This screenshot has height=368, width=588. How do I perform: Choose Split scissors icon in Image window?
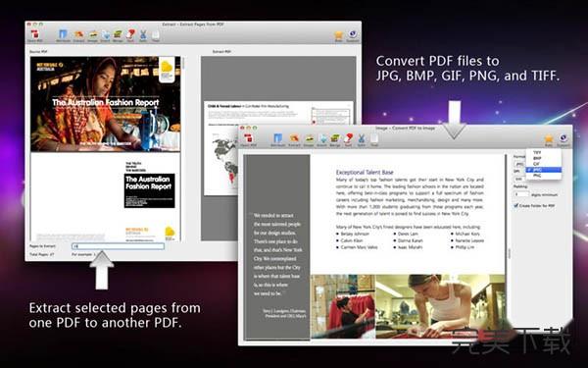coord(361,139)
